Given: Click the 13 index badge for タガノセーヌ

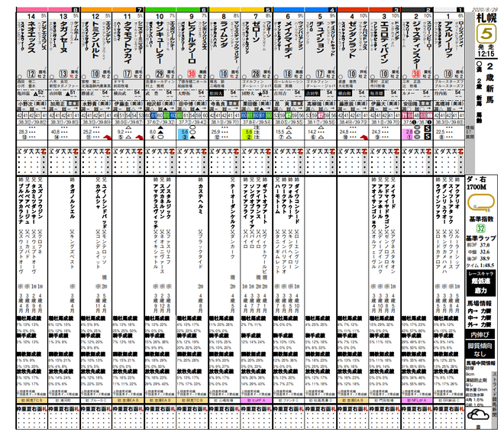Looking at the screenshot, I should (x=63, y=74).
